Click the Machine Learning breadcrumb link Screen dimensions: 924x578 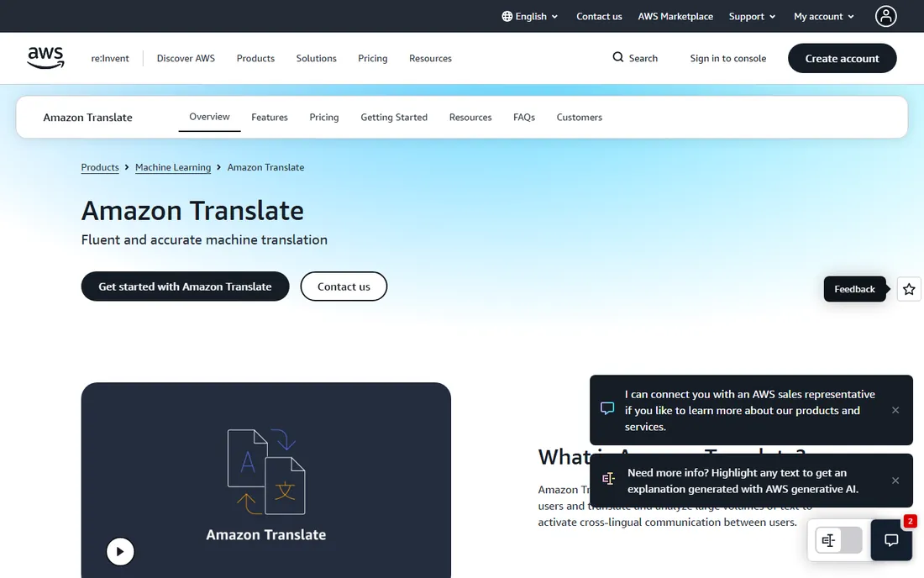click(173, 167)
